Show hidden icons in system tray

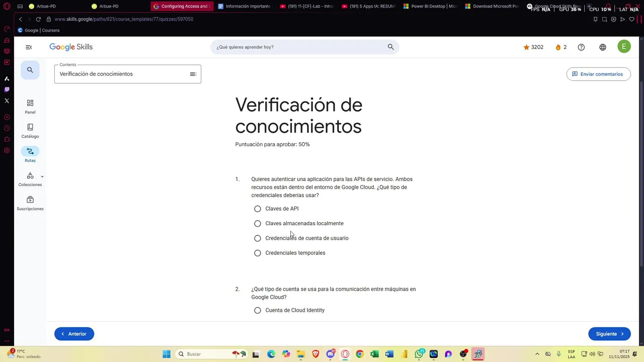[x=537, y=354]
